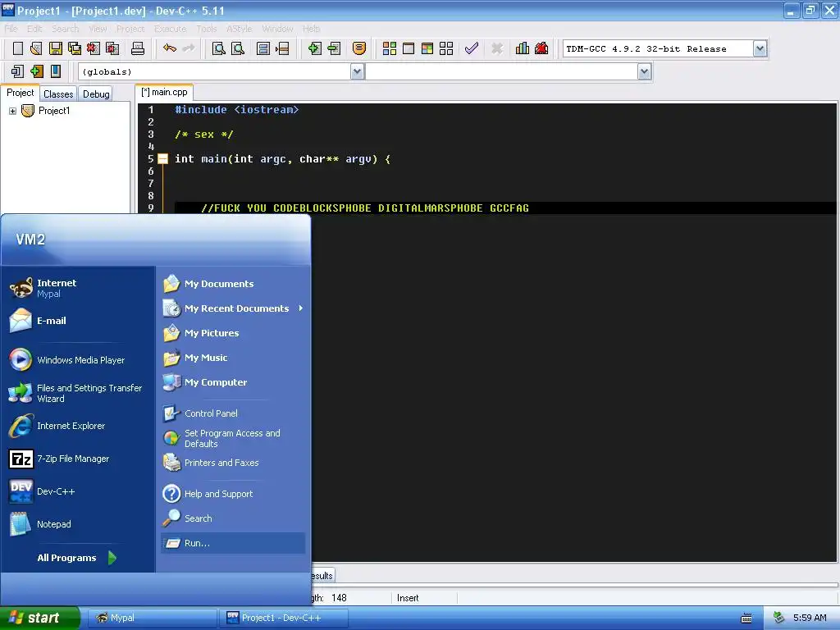
Task: Open Printers and Faxes
Action: 234,463
